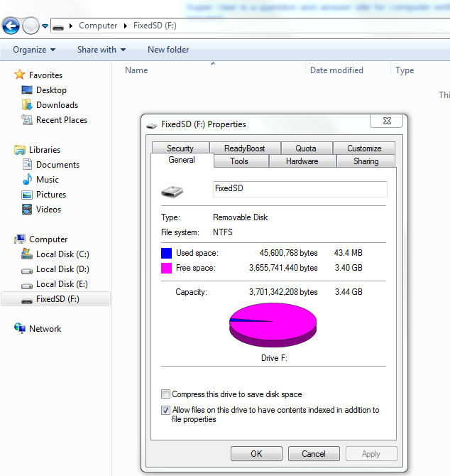Expand the arrow after Computer in address bar
This screenshot has width=450, height=476.
126,26
